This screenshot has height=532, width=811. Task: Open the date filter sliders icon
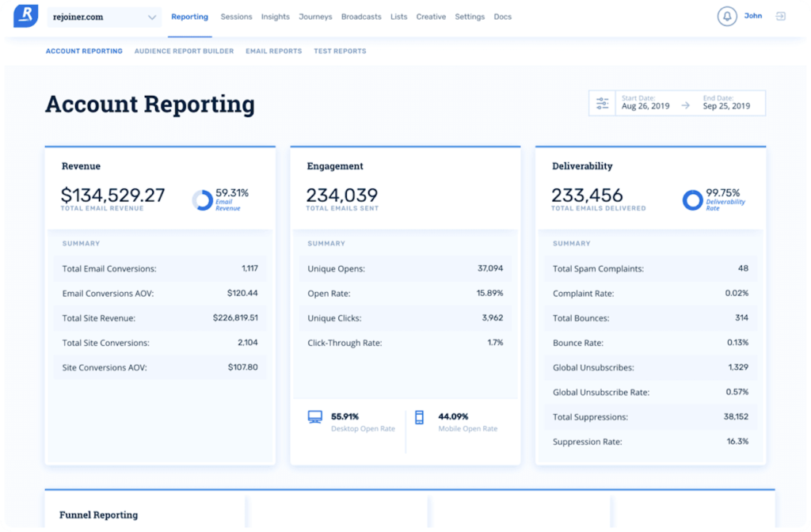click(602, 104)
